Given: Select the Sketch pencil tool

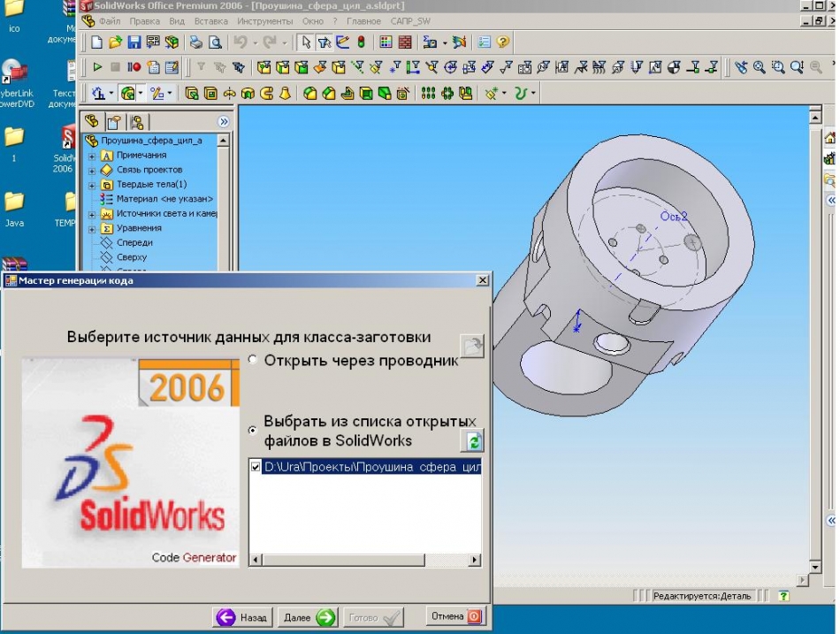Looking at the screenshot, I should click(341, 42).
